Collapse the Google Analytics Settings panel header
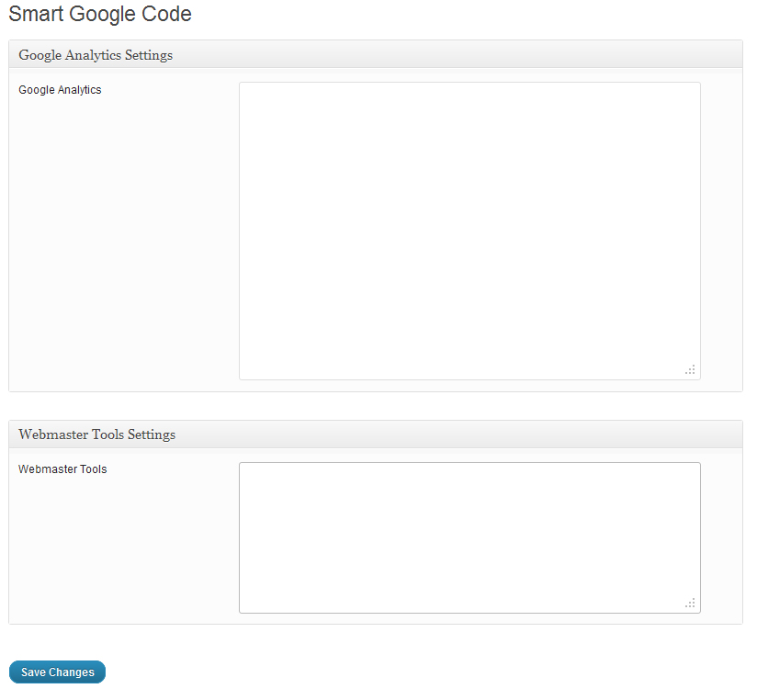The height and width of the screenshot is (700, 757). (x=376, y=54)
